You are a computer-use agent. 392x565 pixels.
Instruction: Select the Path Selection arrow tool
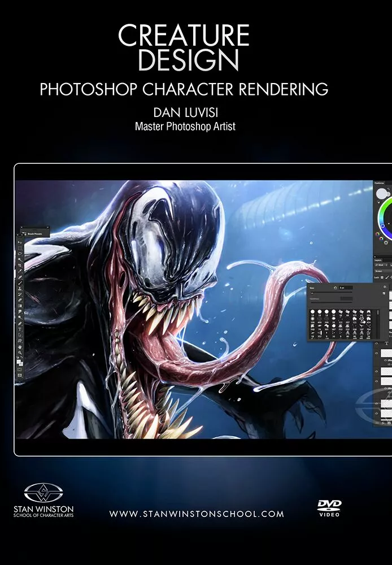click(20, 334)
